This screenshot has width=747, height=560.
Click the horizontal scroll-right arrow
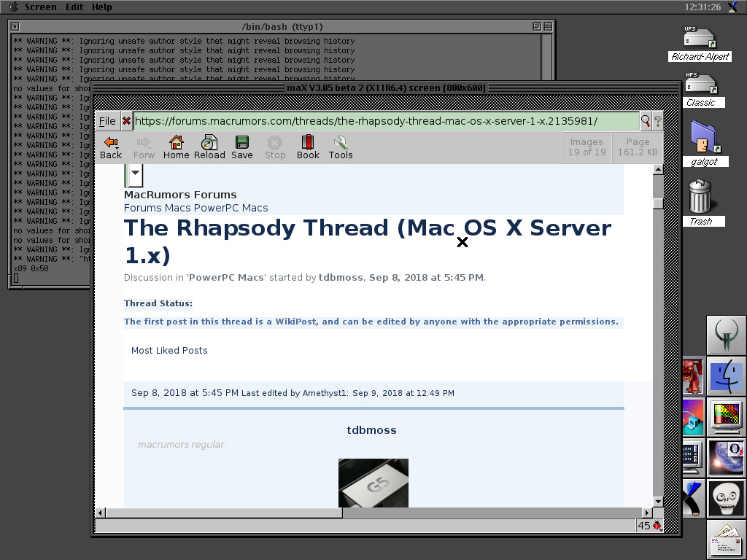point(646,513)
